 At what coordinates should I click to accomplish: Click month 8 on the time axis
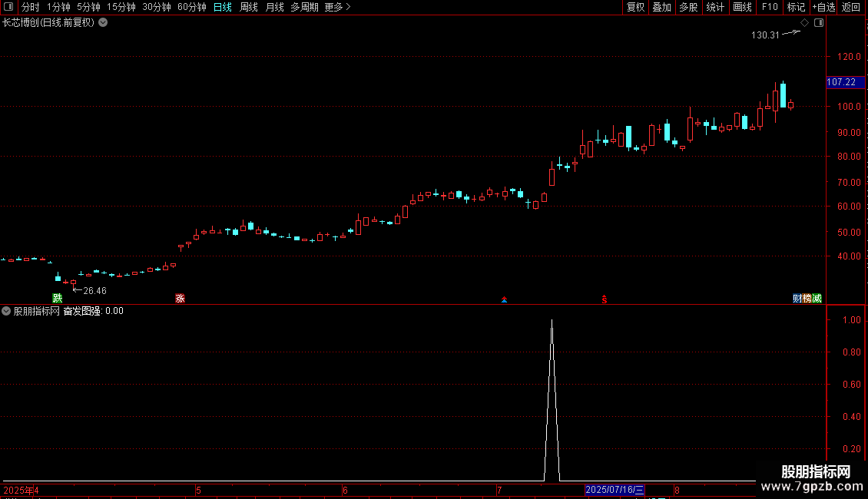coord(677,490)
